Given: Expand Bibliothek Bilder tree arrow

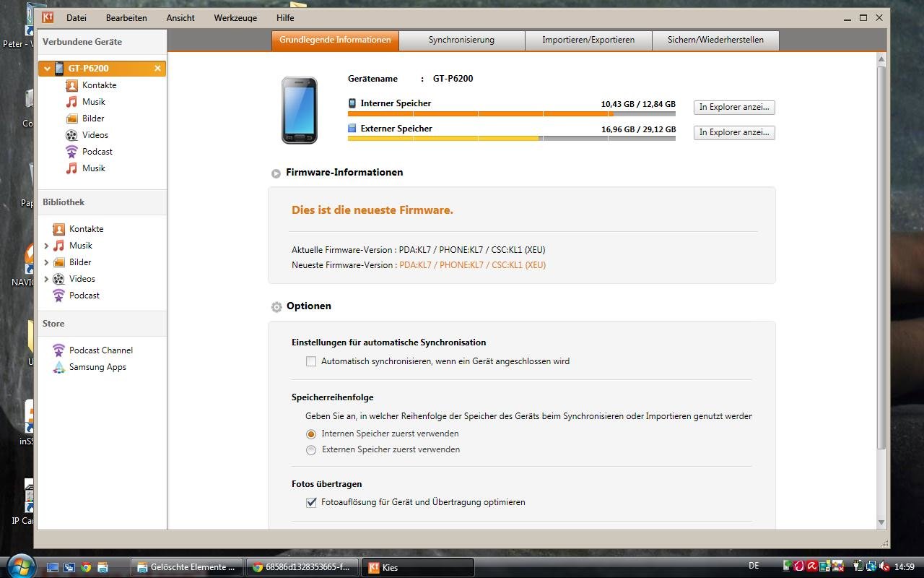Looking at the screenshot, I should coord(46,262).
